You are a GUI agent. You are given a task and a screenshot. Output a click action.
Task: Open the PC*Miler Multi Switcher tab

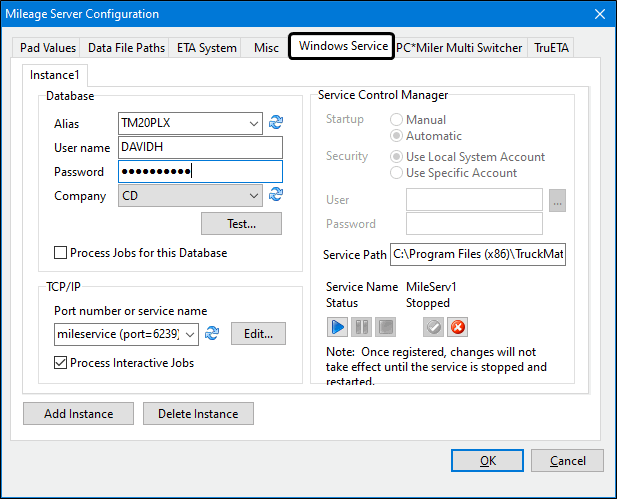[x=459, y=48]
